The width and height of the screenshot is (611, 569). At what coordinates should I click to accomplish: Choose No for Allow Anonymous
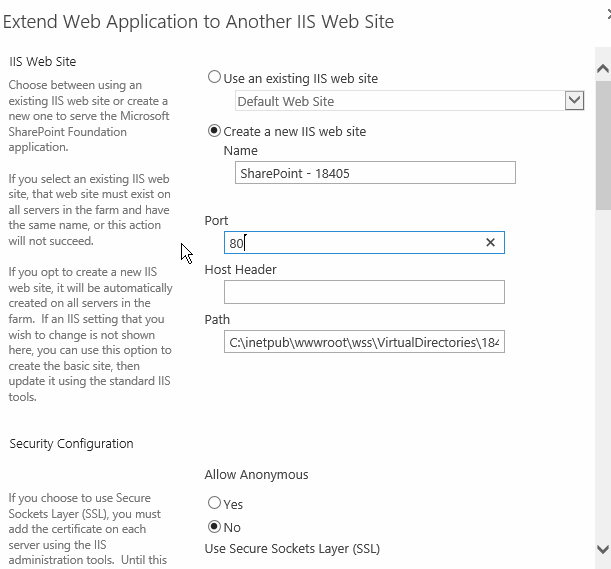click(x=214, y=527)
